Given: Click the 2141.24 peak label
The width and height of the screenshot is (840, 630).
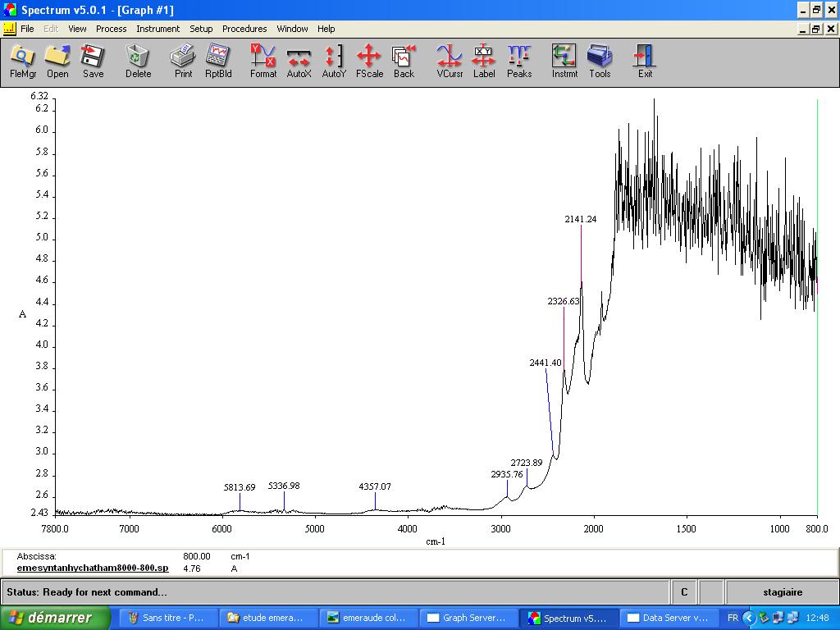Looking at the screenshot, I should point(581,219).
